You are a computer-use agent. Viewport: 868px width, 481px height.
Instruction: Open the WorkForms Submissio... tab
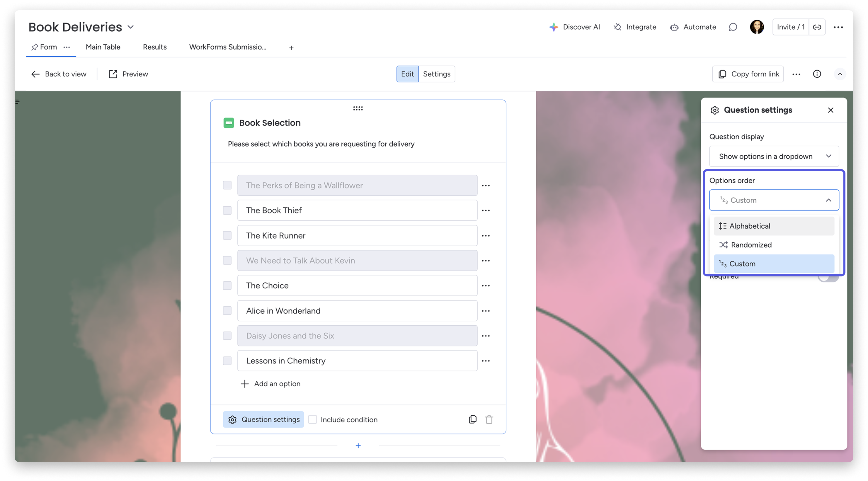tap(227, 47)
